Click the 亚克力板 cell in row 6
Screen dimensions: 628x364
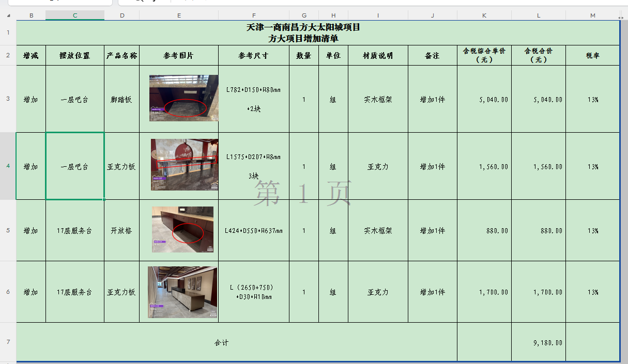(x=122, y=292)
